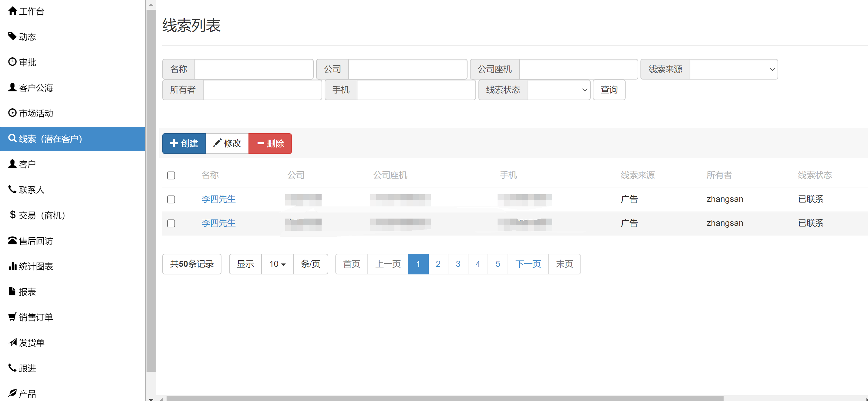The image size is (868, 401).
Task: Click the 所有者 column header
Action: [719, 175]
